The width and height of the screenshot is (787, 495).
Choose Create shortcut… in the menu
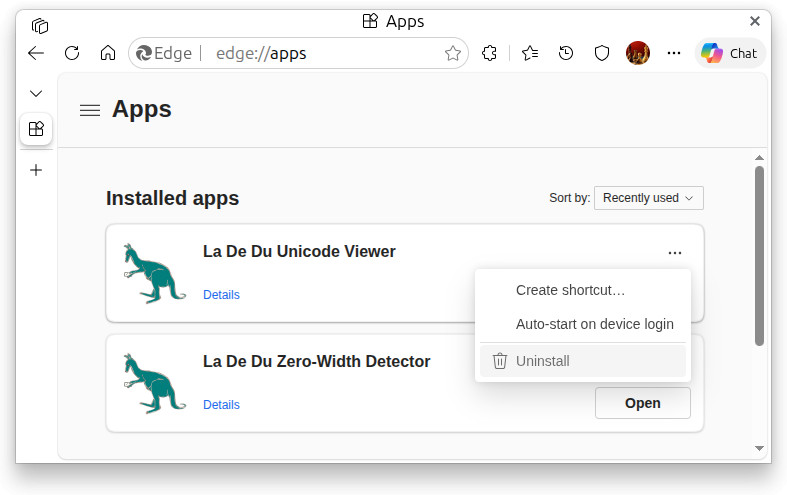click(583, 290)
